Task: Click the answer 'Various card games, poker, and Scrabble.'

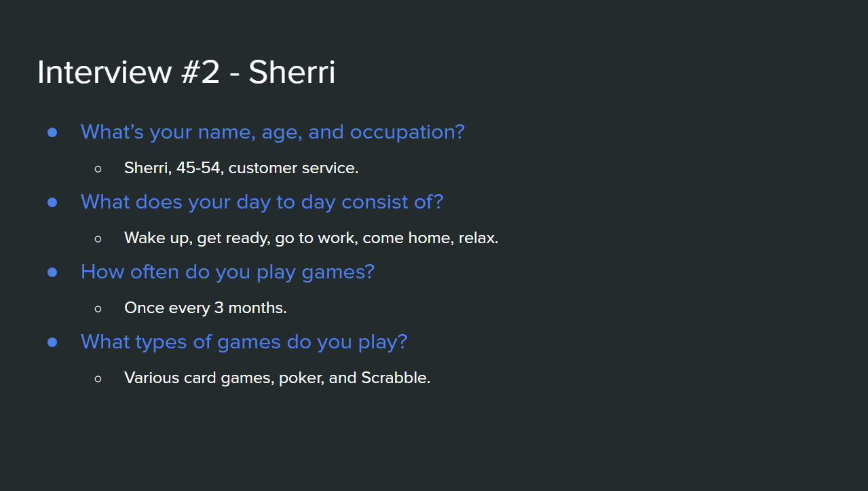Action: [278, 378]
